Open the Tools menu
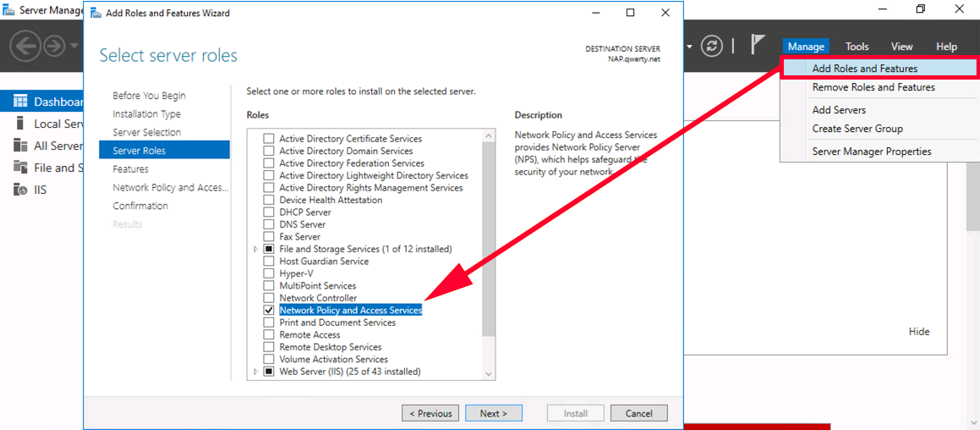This screenshot has height=430, width=980. (x=857, y=47)
